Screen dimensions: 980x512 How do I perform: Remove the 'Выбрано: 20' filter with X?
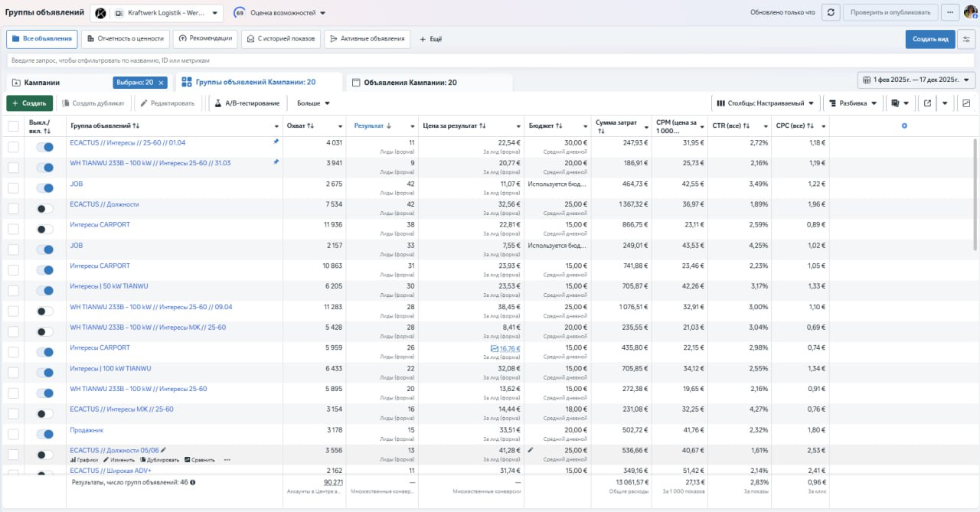162,83
